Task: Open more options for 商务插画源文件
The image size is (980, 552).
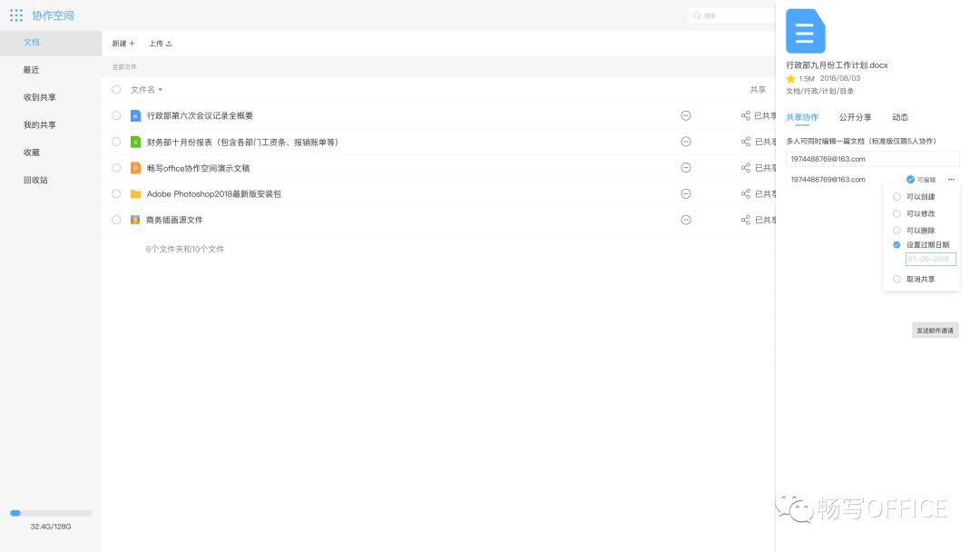Action: click(x=686, y=220)
